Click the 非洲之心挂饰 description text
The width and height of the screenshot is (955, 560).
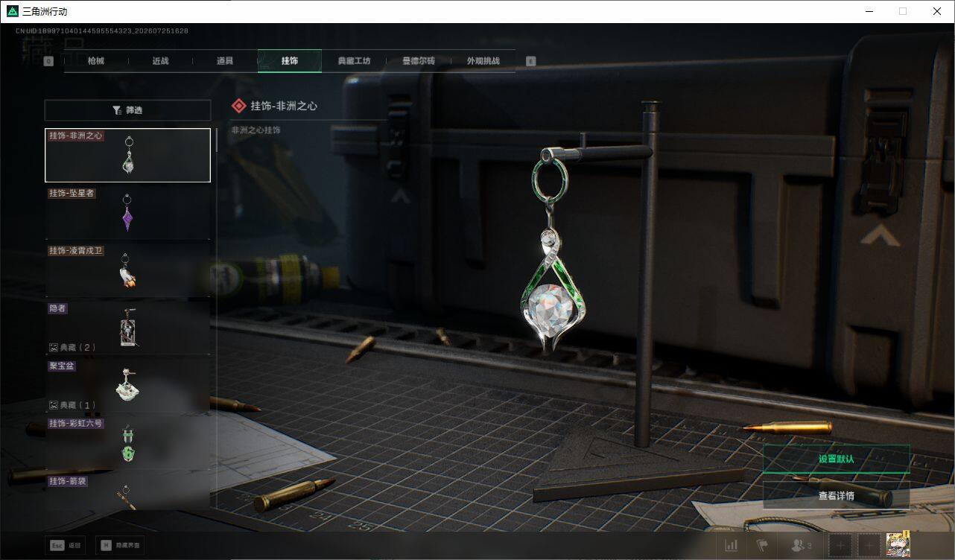256,130
